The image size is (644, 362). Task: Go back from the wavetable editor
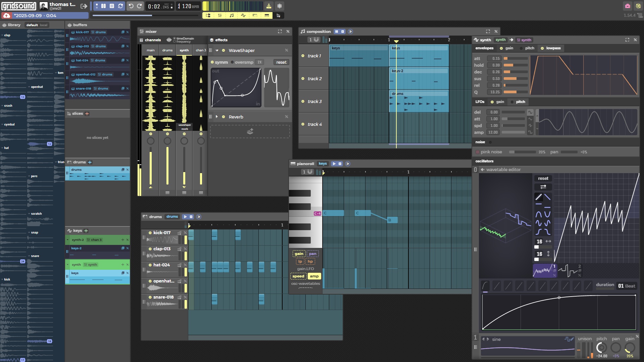[483, 170]
